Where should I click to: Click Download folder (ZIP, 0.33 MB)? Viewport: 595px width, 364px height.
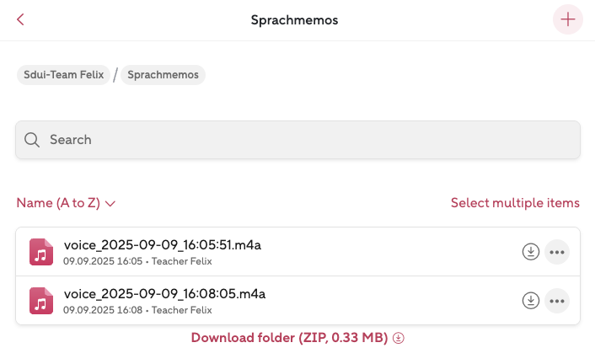[289, 338]
